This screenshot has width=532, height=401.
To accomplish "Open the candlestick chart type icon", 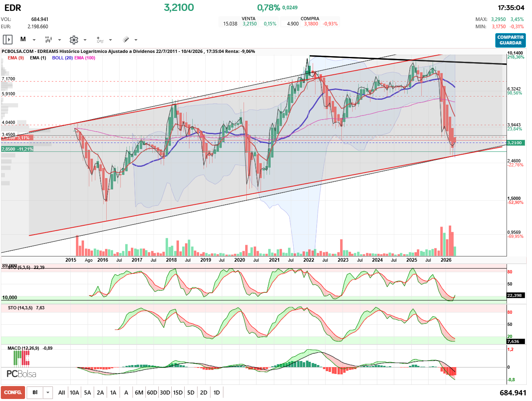I will point(48,40).
